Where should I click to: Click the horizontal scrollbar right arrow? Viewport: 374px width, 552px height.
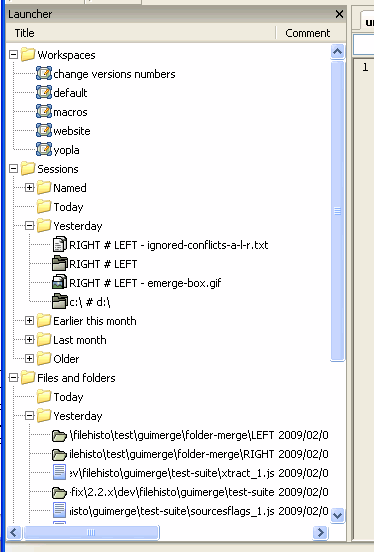pyautogui.click(x=320, y=532)
